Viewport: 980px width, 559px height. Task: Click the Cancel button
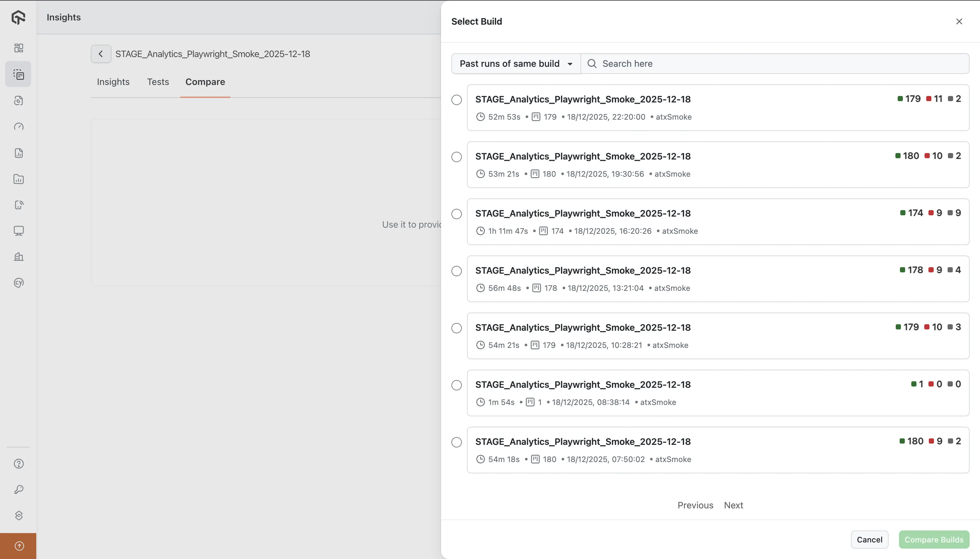[869, 540]
